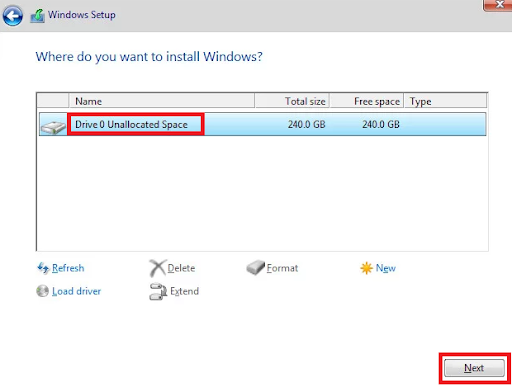This screenshot has height=387, width=512.
Task: Click the Refresh link
Action: click(x=68, y=268)
